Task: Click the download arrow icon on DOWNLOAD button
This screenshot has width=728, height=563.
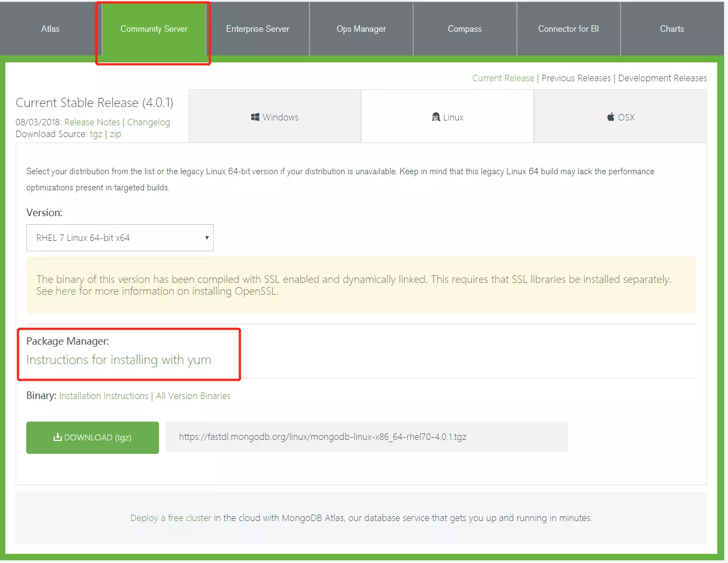Action: pyautogui.click(x=56, y=437)
